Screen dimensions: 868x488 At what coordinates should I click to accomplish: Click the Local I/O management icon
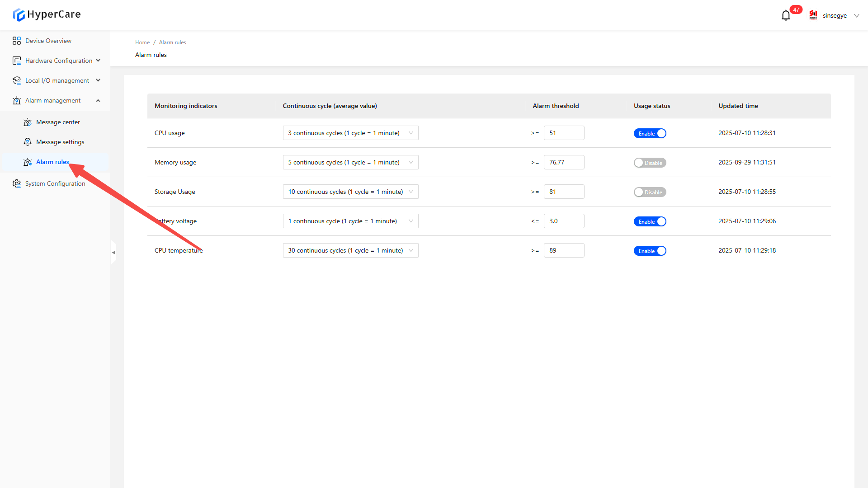pos(17,80)
